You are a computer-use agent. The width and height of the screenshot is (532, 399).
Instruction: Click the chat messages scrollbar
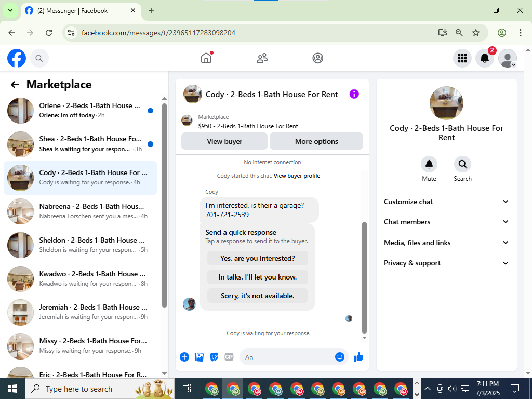coord(364,277)
